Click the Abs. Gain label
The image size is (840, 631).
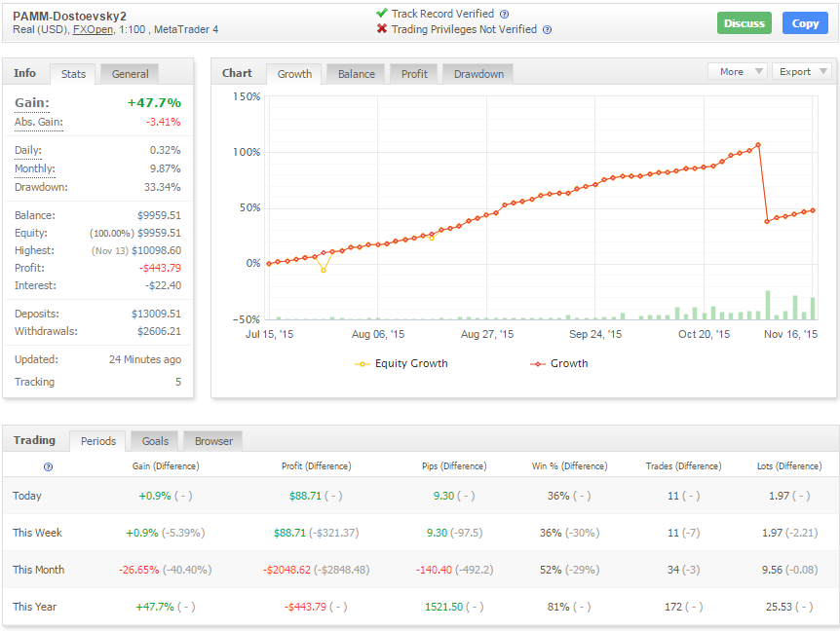coord(38,122)
